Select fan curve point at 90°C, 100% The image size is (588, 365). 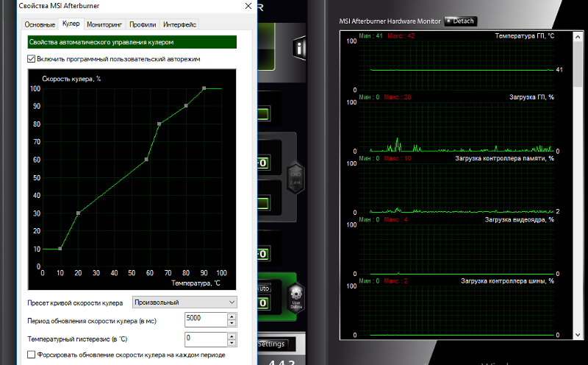204,88
